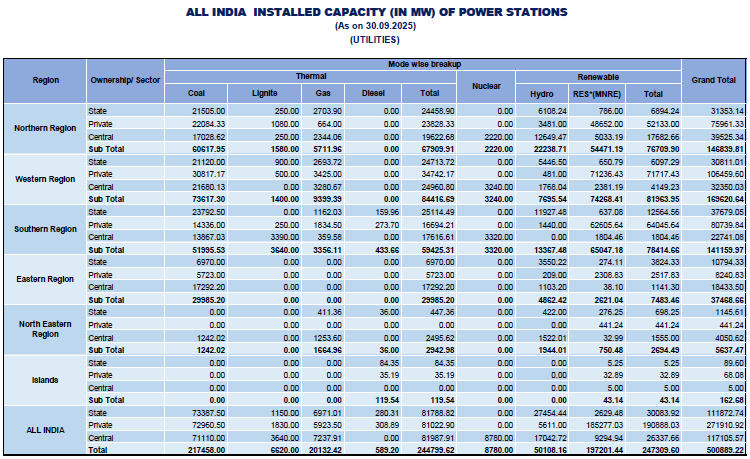Select the Western Region row label
The height and width of the screenshot is (459, 750).
(x=45, y=180)
